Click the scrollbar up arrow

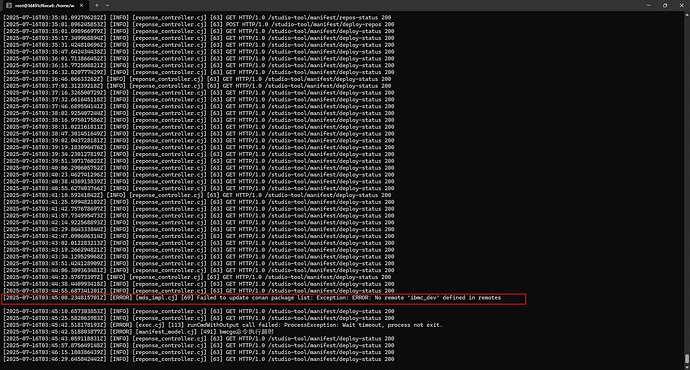click(687, 15)
